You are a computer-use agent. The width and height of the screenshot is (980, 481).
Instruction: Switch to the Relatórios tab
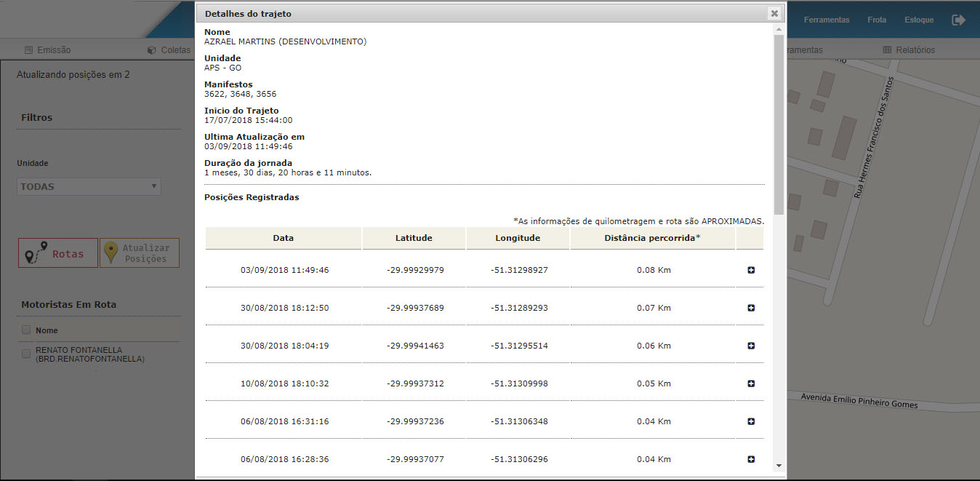pos(909,50)
